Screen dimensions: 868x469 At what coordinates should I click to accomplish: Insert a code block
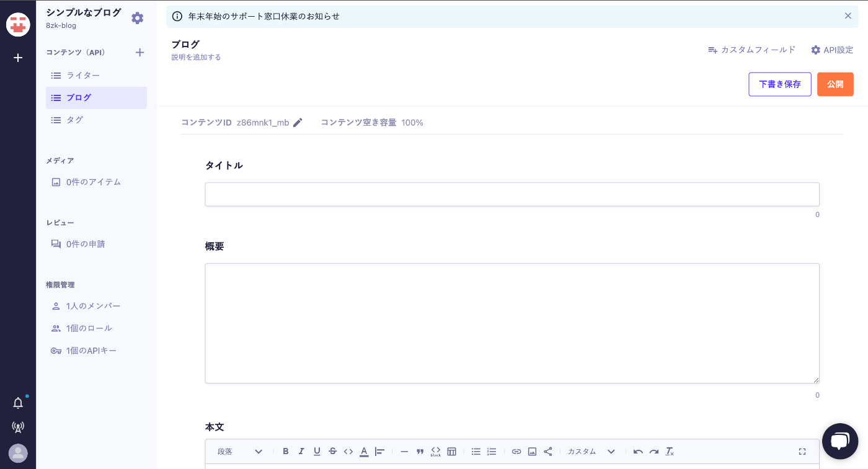(436, 452)
